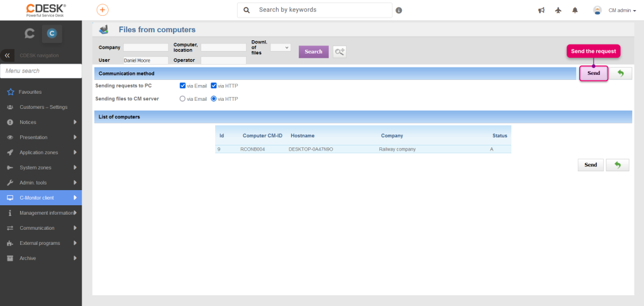This screenshot has width=644, height=306.
Task: Select the grey C chat icon
Action: 29,34
